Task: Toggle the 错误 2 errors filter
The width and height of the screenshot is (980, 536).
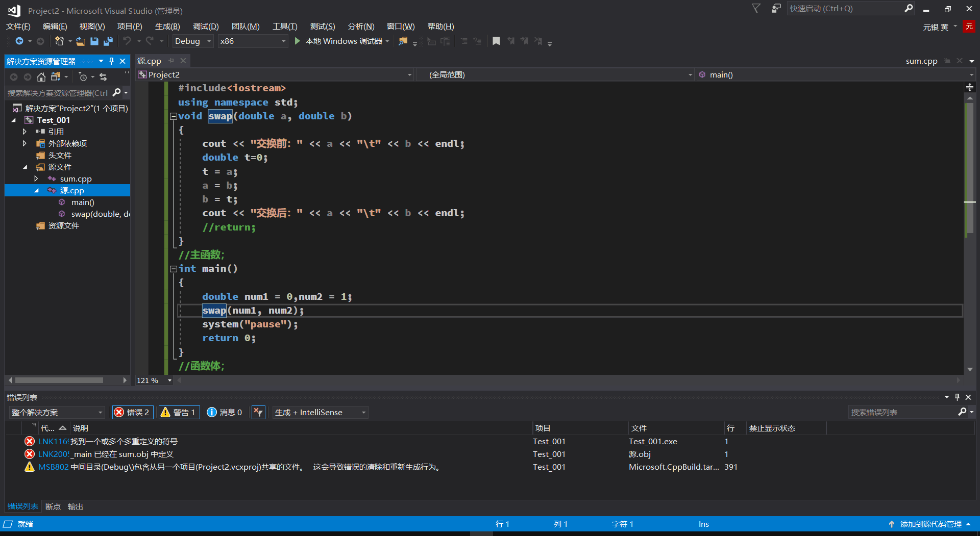Action: [x=132, y=412]
